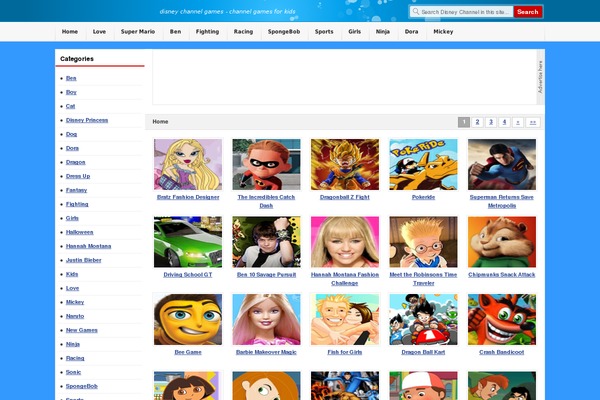Open the Dragon category link

pyautogui.click(x=75, y=162)
